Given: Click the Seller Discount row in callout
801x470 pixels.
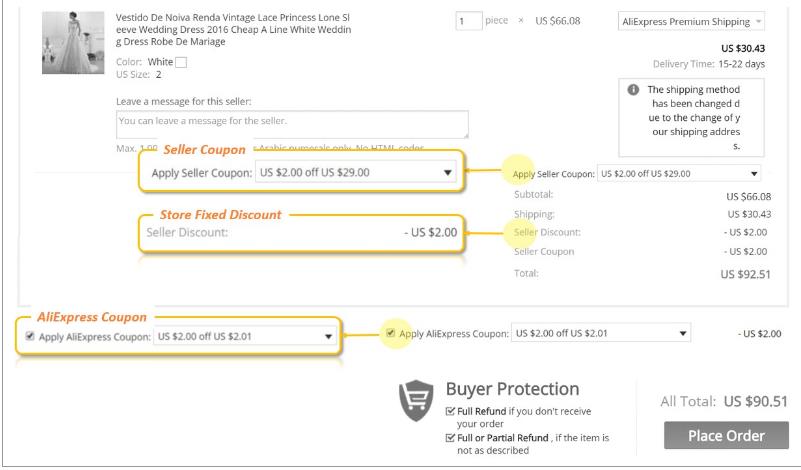Looking at the screenshot, I should [x=302, y=232].
